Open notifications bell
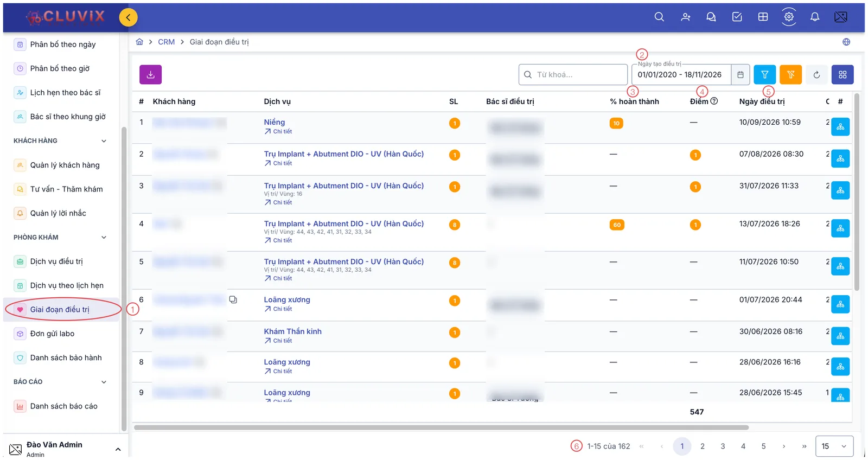 coord(815,17)
